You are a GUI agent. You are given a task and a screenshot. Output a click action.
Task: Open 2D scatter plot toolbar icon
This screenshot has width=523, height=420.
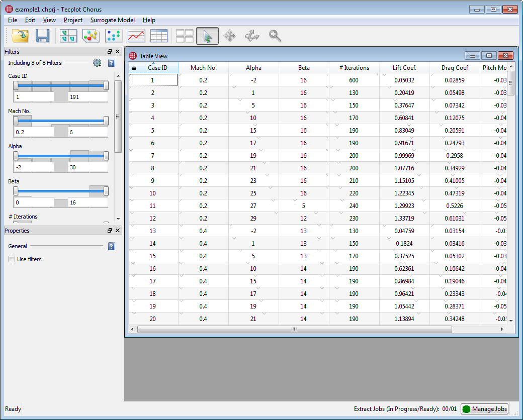tap(114, 36)
